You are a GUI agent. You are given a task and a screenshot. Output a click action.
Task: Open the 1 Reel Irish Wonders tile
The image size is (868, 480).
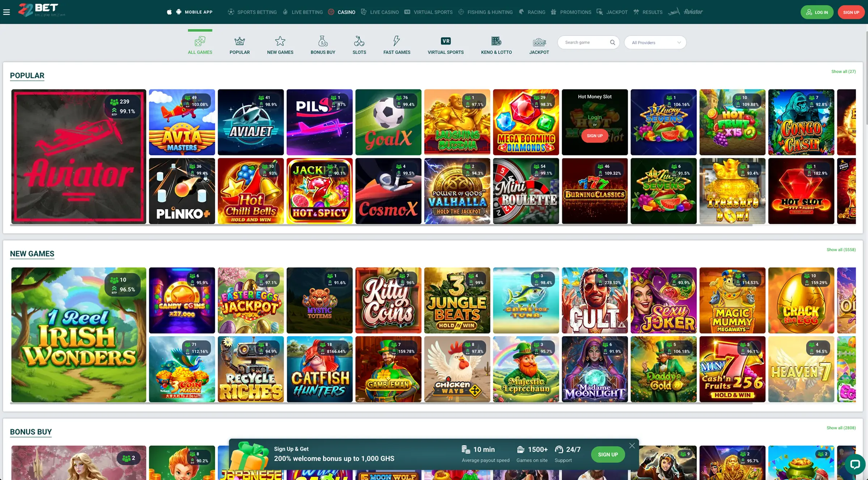click(x=79, y=335)
